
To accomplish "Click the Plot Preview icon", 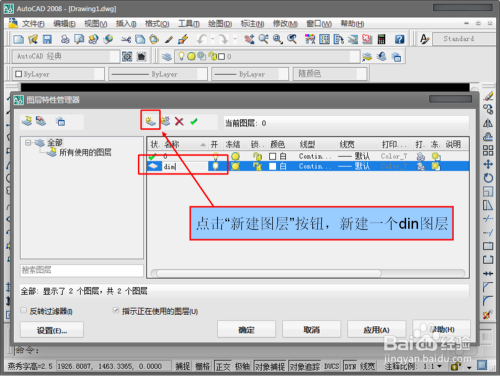I will (x=79, y=39).
